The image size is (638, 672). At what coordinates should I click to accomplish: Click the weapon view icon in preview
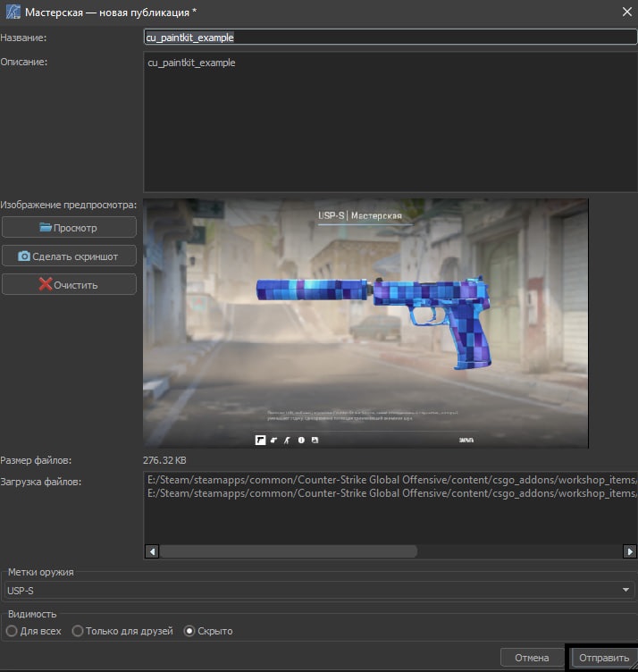(260, 441)
